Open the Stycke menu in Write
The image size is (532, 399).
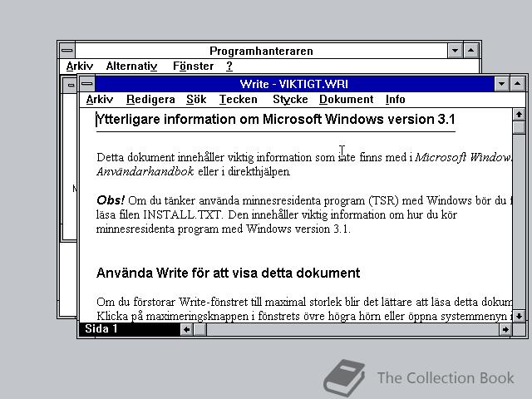point(290,100)
